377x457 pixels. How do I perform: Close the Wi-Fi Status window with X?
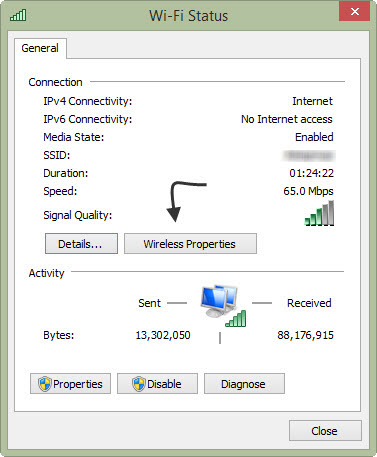pos(355,11)
